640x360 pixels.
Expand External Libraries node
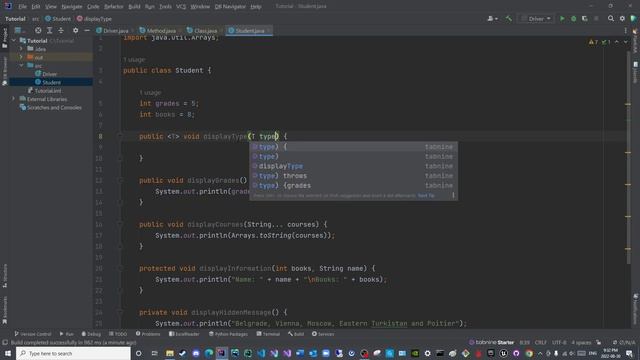pyautogui.click(x=13, y=99)
